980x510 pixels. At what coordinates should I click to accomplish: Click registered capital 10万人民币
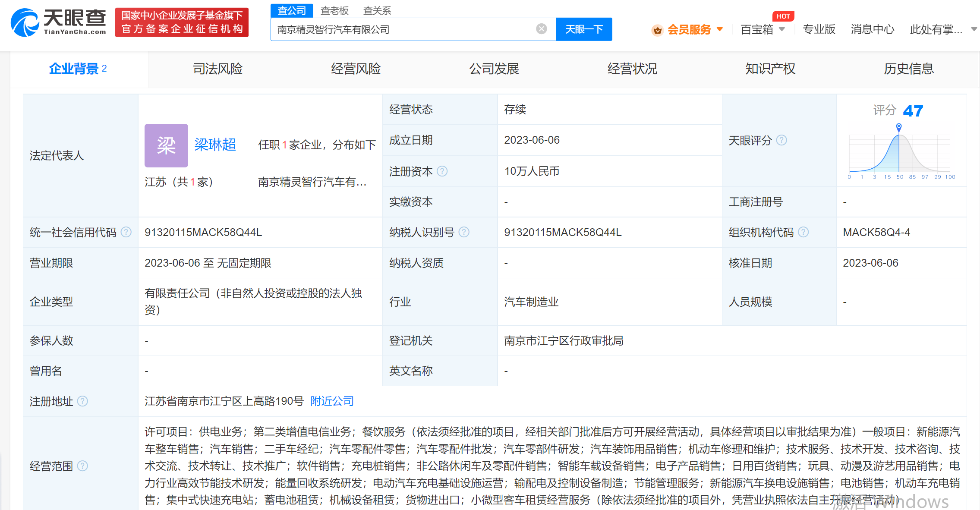[532, 171]
